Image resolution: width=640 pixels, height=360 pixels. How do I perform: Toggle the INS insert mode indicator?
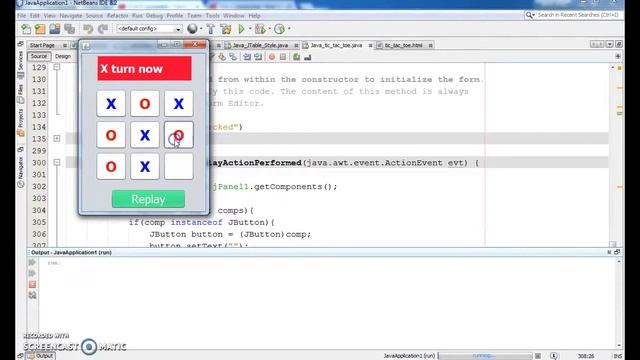[x=618, y=356]
